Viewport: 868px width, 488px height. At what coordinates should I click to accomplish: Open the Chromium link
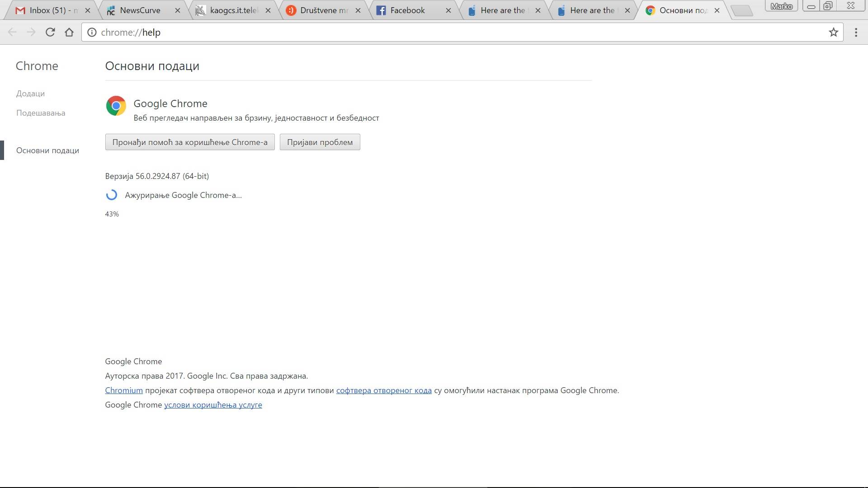124,390
